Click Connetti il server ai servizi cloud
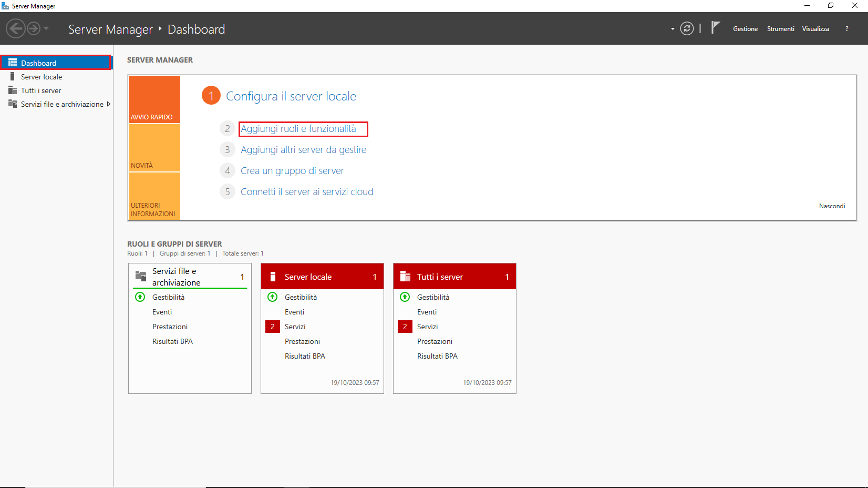The image size is (868, 488). click(307, 192)
